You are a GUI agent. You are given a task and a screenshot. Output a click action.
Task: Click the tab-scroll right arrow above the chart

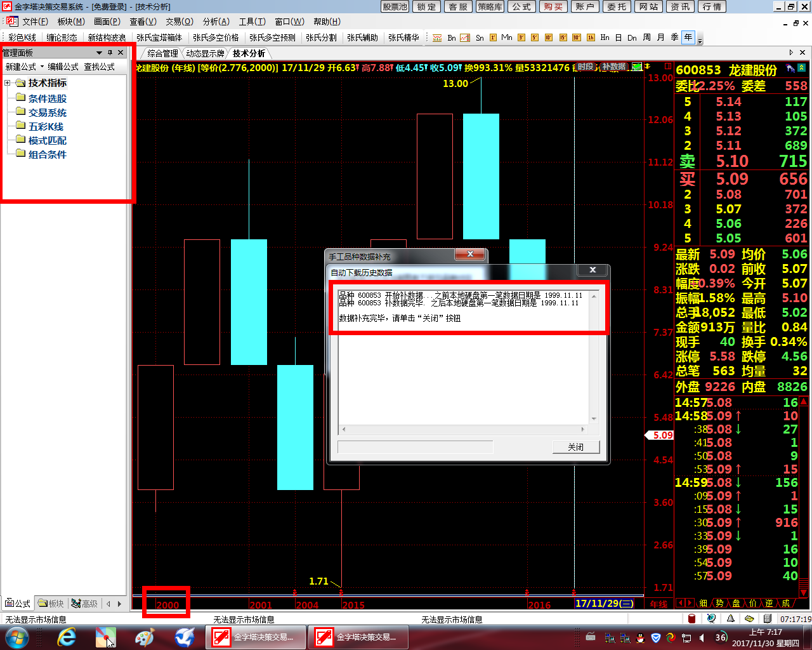pos(791,53)
